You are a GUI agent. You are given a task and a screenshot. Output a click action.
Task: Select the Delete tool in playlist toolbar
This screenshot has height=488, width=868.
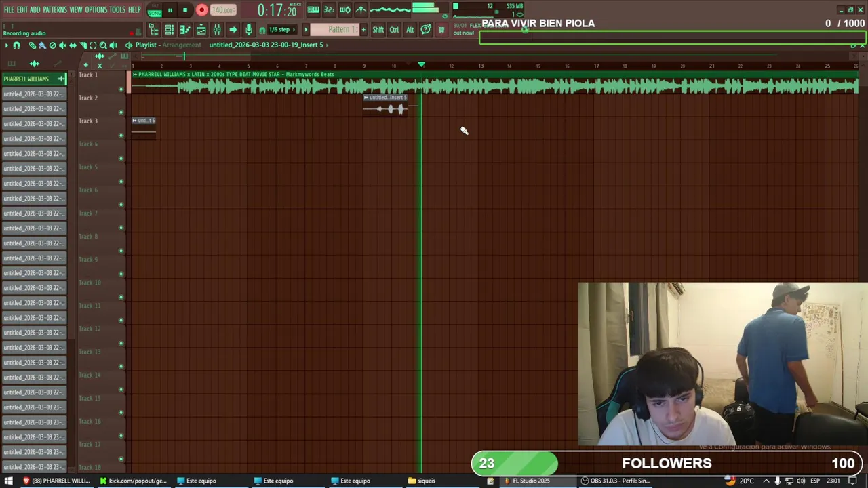(x=52, y=45)
